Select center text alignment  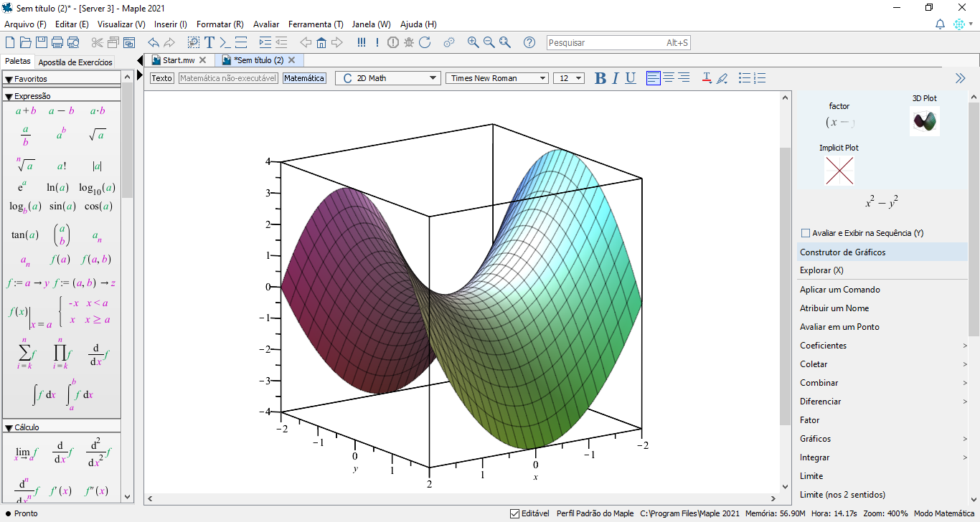coord(669,78)
